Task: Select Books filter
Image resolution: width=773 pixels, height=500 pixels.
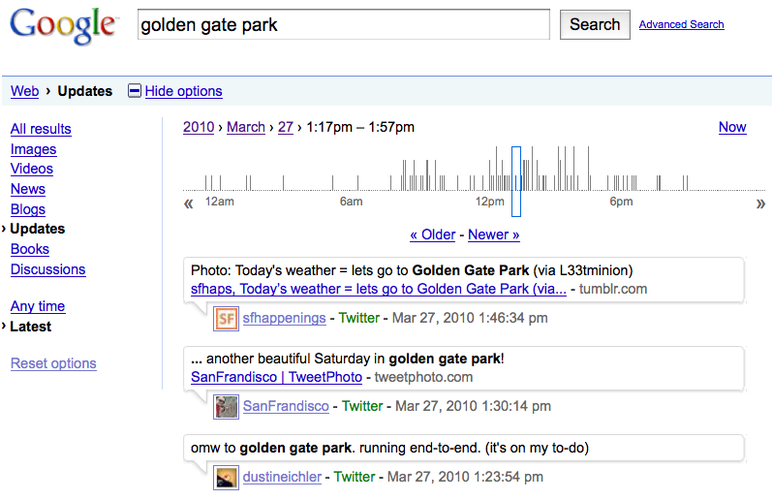Action: pos(30,249)
